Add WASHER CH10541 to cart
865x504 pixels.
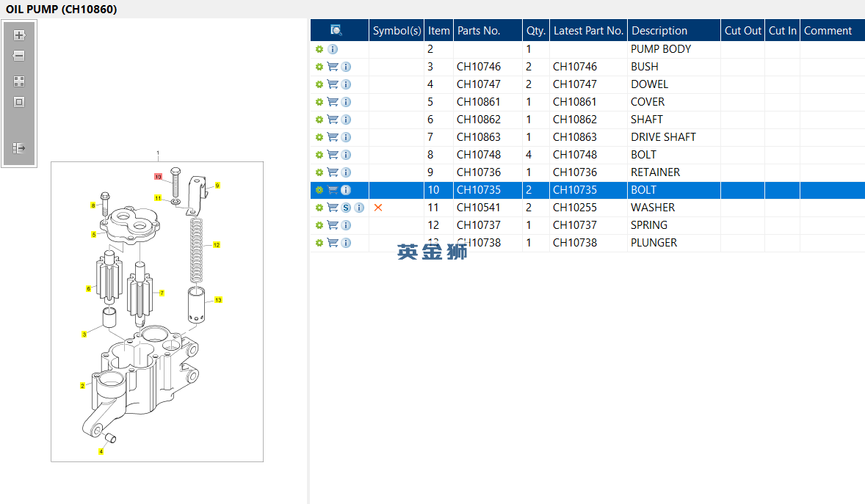[x=333, y=208]
